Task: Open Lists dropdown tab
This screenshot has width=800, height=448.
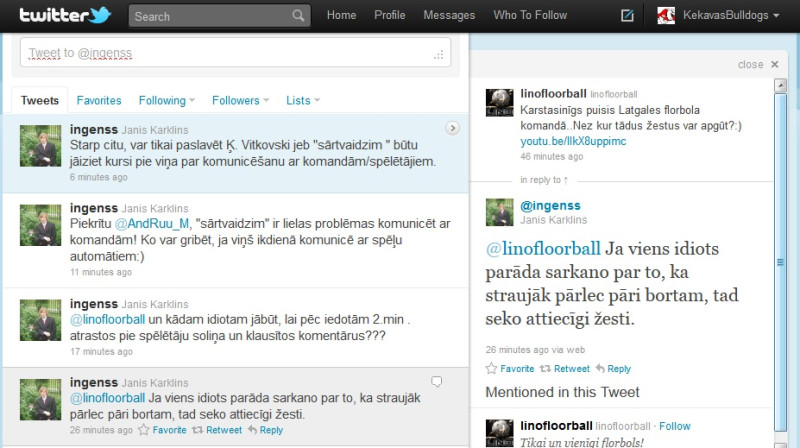Action: [x=303, y=101]
